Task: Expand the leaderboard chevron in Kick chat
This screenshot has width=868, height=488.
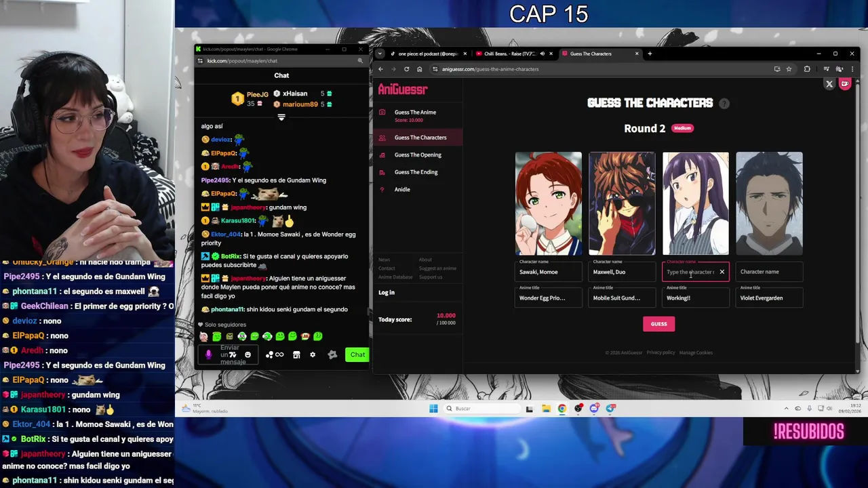Action: point(281,117)
